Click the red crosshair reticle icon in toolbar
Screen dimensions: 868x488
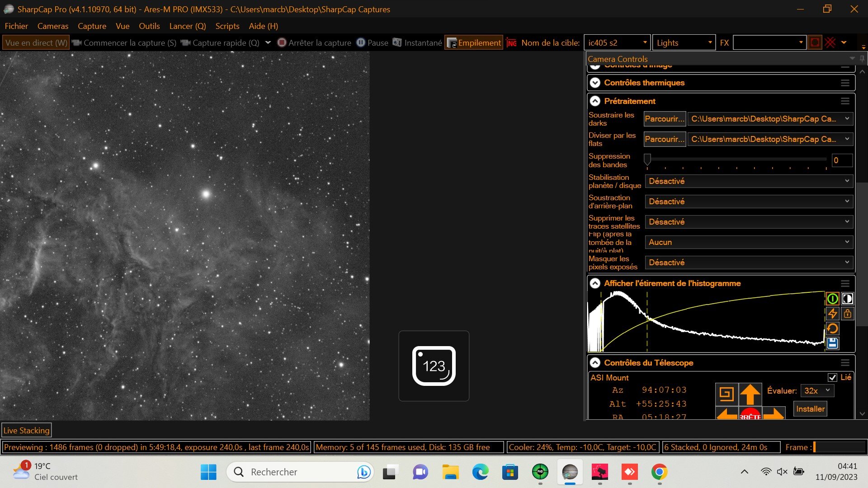[x=830, y=43]
